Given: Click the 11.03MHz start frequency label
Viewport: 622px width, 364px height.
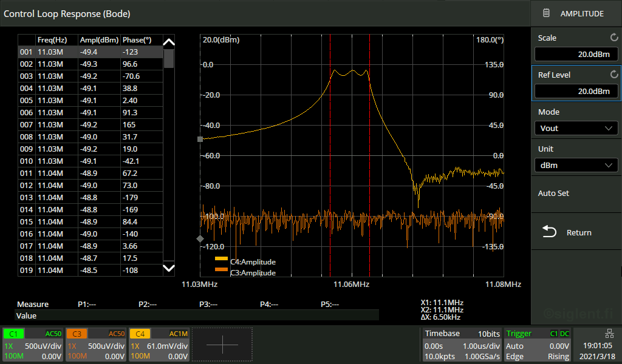Looking at the screenshot, I should [x=199, y=285].
